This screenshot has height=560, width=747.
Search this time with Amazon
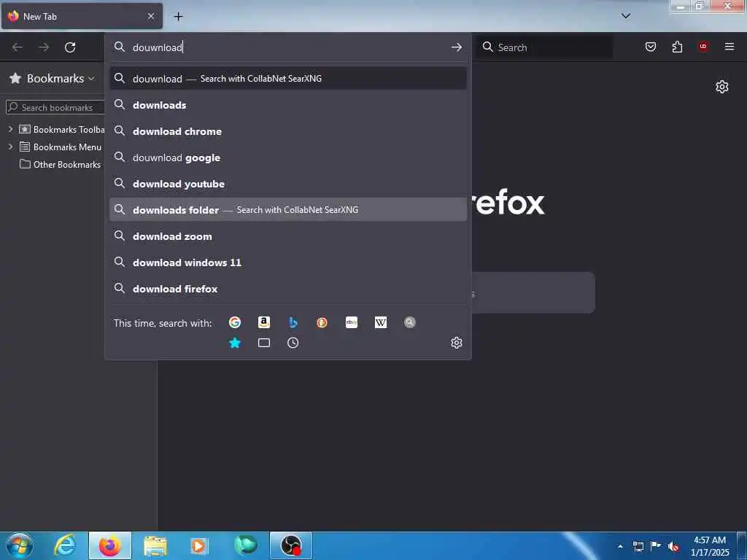264,322
